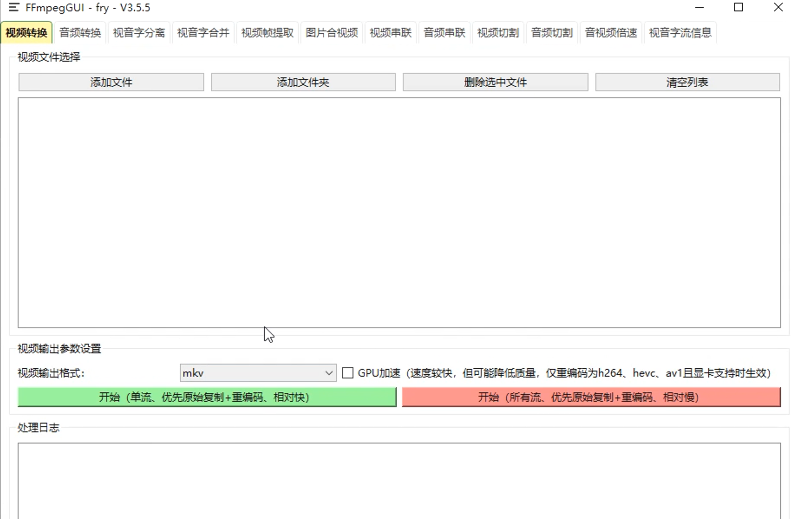Select the 音频串联 tab
Viewport: 793px width, 519px height.
(x=444, y=33)
